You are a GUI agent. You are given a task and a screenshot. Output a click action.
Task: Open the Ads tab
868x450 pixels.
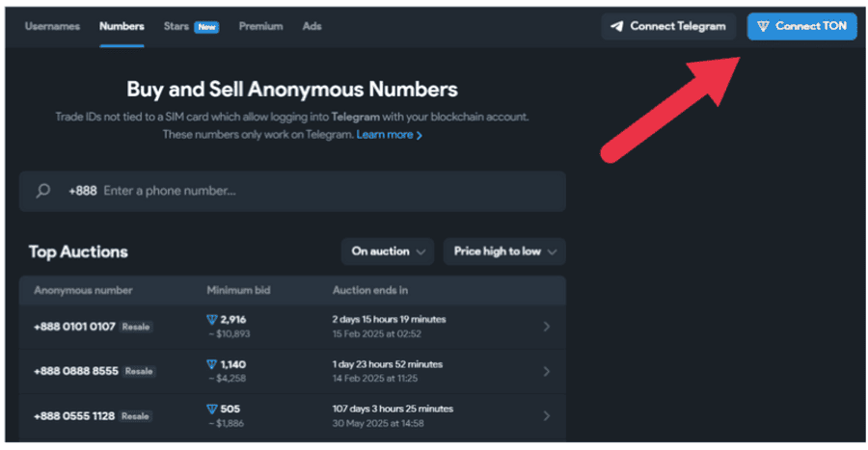pyautogui.click(x=312, y=26)
